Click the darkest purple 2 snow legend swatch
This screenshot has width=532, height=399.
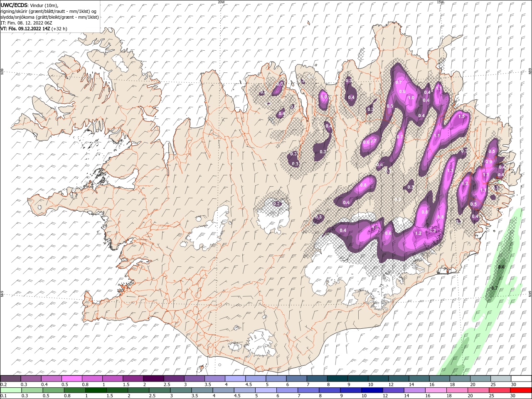153,379
